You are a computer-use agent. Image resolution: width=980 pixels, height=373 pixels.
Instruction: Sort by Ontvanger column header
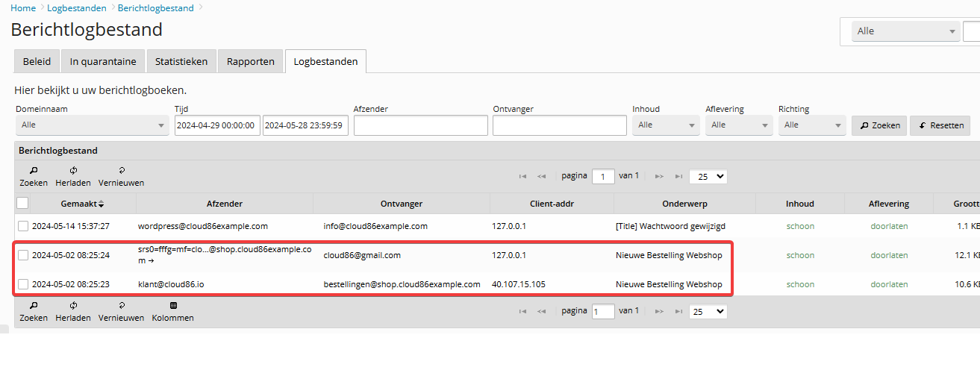[x=402, y=204]
